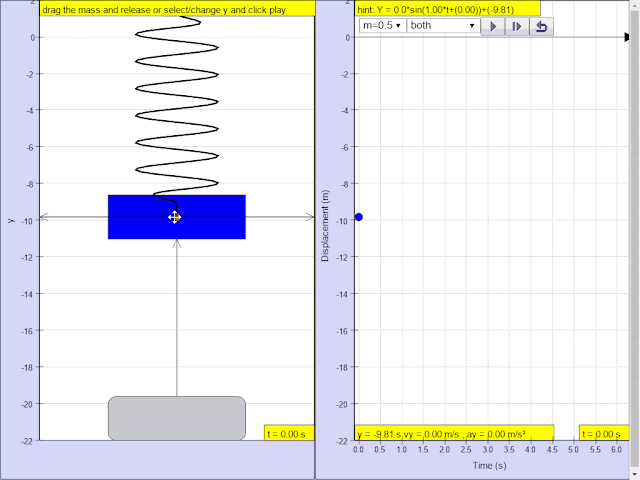Click the blue data point on the graph
The image size is (640, 480).
pos(358,217)
